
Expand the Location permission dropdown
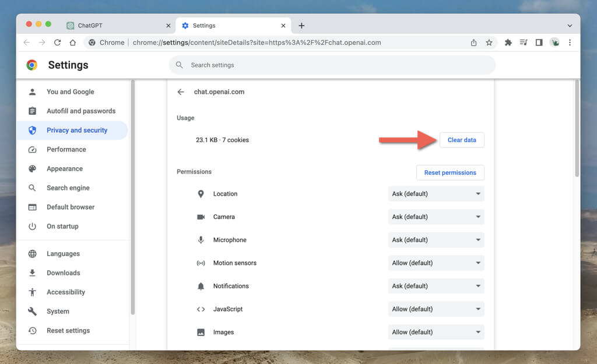point(436,194)
